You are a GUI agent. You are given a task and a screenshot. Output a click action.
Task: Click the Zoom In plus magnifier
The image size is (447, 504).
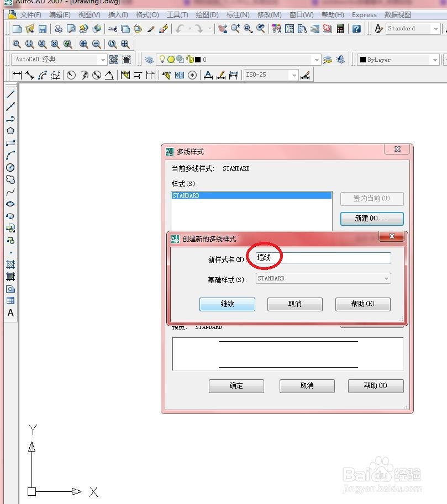[83, 44]
